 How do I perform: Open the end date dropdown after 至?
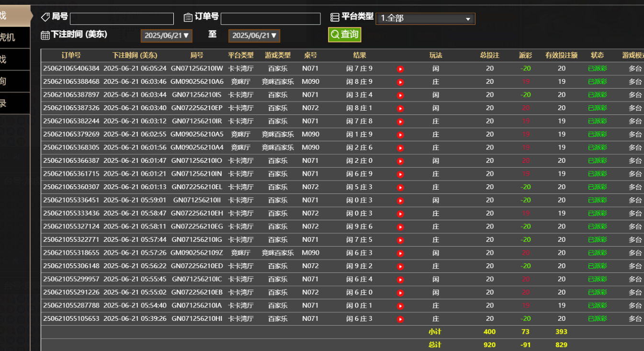pyautogui.click(x=254, y=35)
